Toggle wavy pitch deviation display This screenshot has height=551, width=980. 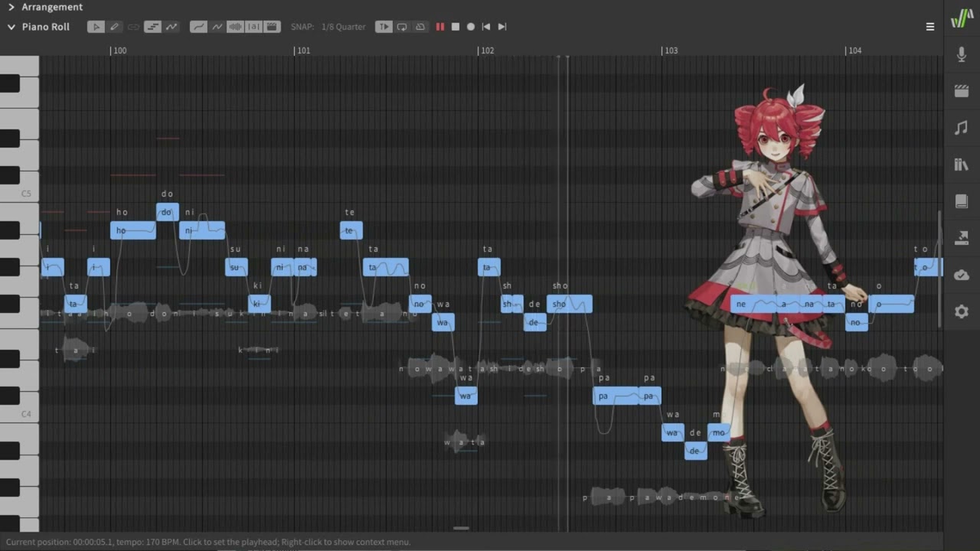click(x=217, y=27)
